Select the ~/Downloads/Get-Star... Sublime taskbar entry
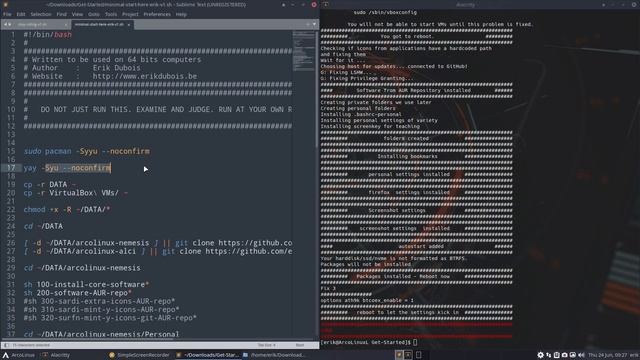This screenshot has width=640, height=360. (207, 355)
